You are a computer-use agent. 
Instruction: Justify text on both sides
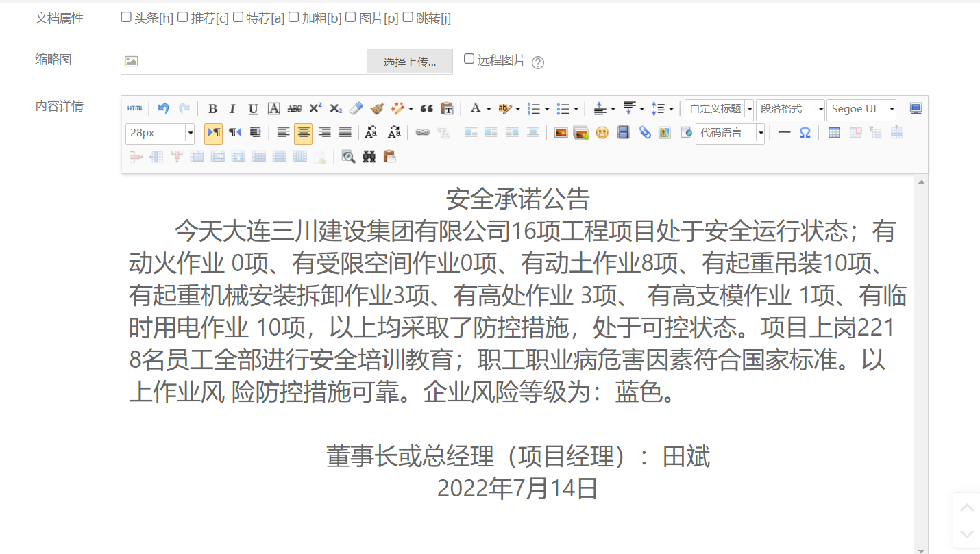(x=345, y=133)
